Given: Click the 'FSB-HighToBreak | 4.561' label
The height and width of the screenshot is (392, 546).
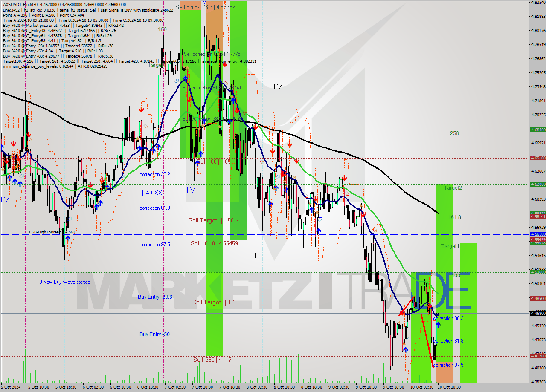Looking at the screenshot, I should click(52, 232).
